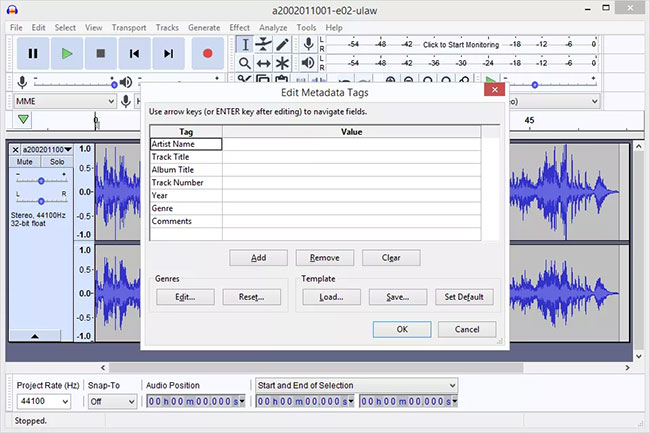Click the Add tag button
The height and width of the screenshot is (433, 650).
(258, 258)
